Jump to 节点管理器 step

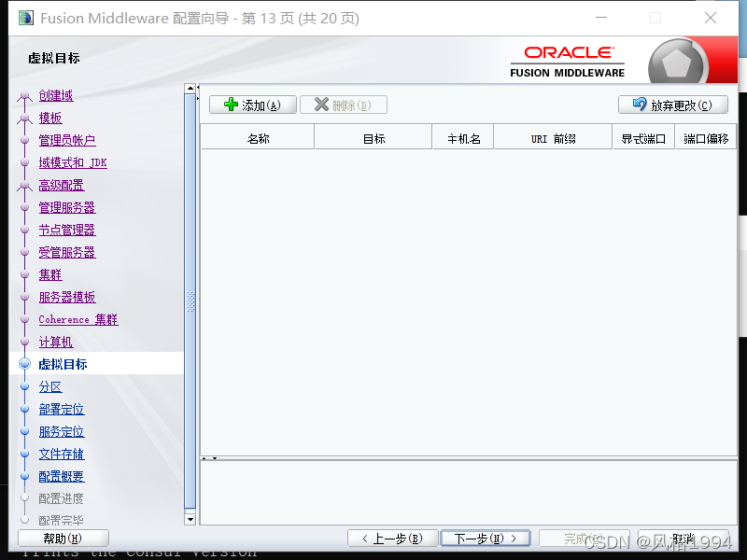[x=67, y=230]
